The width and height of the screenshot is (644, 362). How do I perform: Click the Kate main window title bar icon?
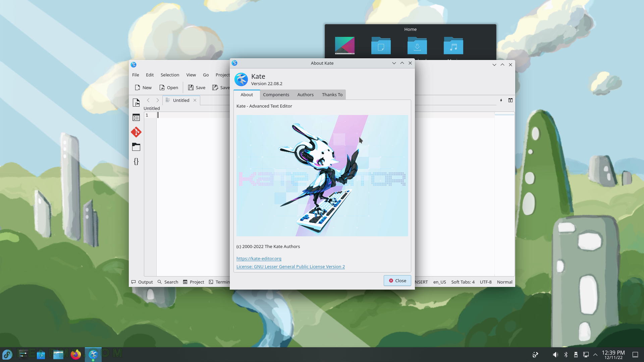click(x=134, y=65)
